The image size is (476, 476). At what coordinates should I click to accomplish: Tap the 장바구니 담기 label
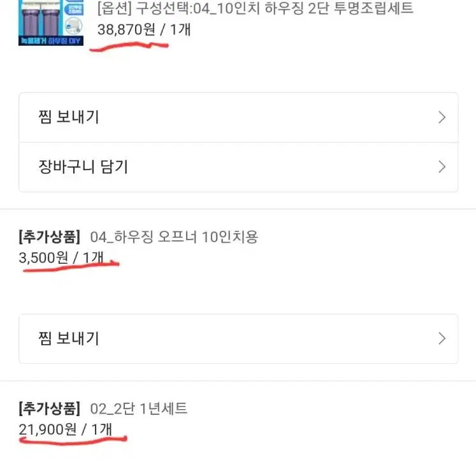click(x=83, y=167)
